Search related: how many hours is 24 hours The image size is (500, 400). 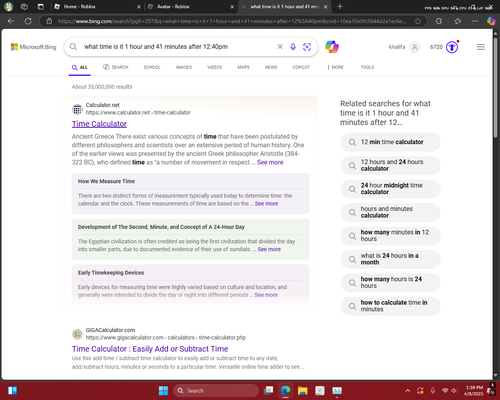[390, 283]
